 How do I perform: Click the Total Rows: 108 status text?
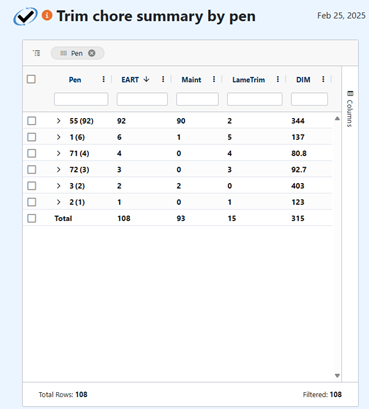tap(63, 394)
